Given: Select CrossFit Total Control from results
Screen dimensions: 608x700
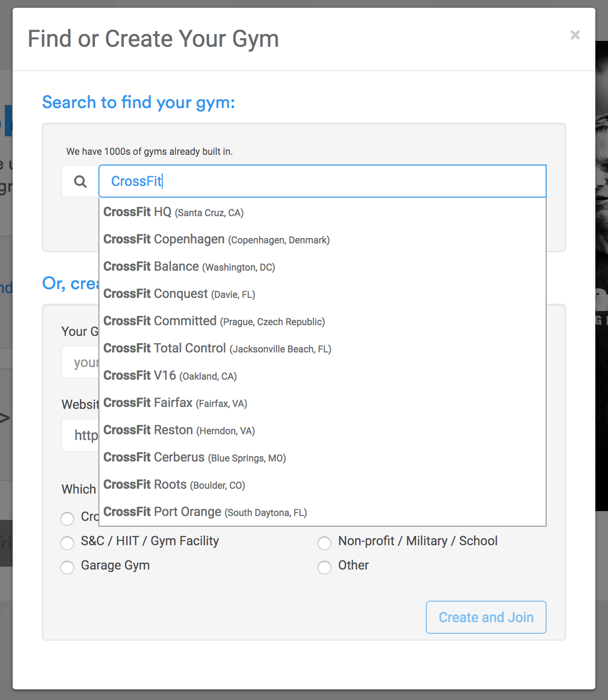Looking at the screenshot, I should click(217, 349).
